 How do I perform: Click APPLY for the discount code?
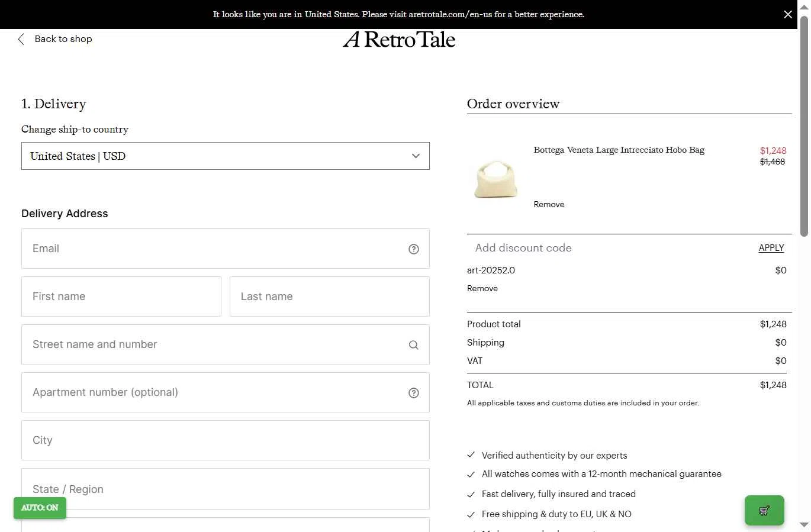click(x=771, y=248)
